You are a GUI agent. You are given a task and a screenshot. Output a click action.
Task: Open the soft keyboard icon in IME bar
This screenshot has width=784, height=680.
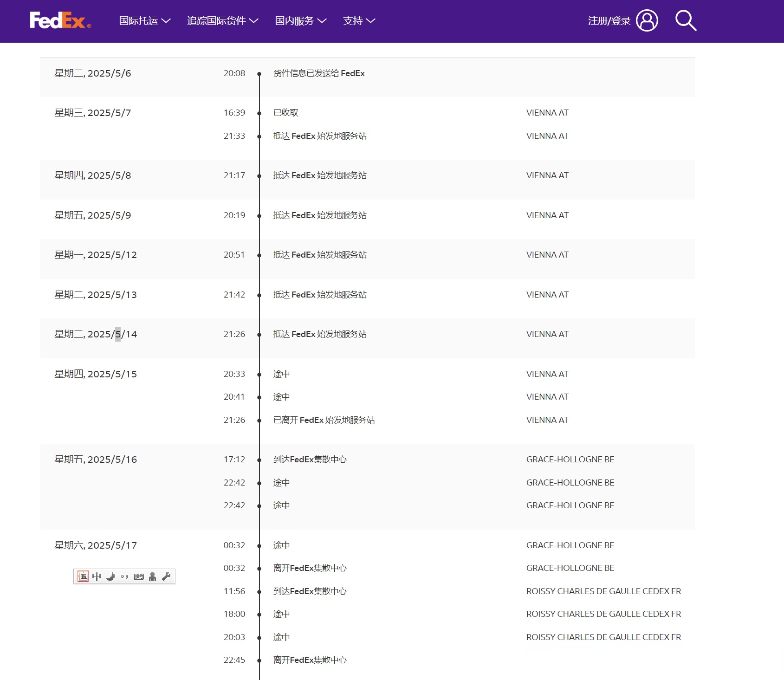138,576
